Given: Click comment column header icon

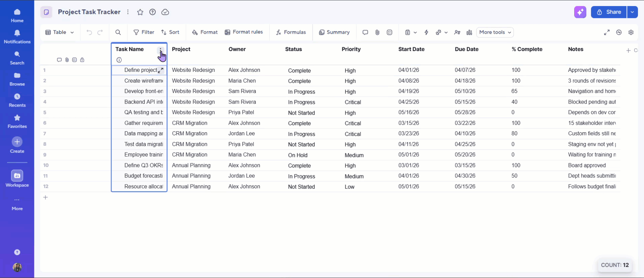Looking at the screenshot, I should pos(59,60).
